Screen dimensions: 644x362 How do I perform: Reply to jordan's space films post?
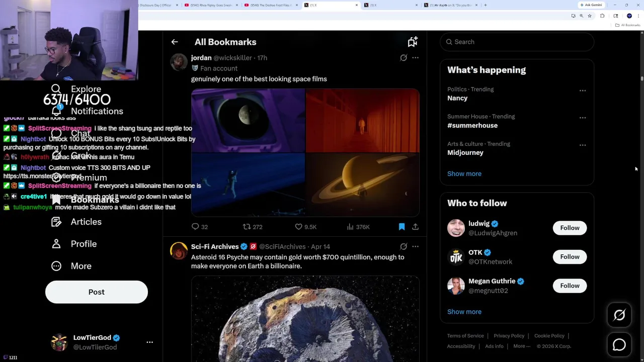pyautogui.click(x=200, y=227)
